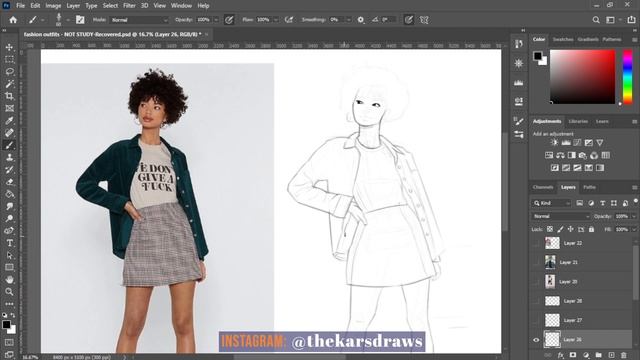Open the Image menu
640x360 pixels.
click(x=53, y=6)
